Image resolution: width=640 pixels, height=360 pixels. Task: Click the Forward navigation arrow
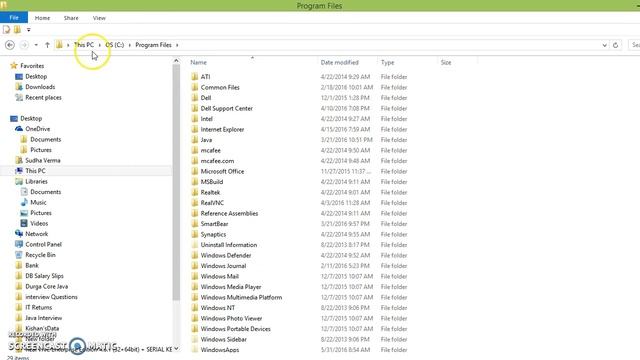(x=24, y=45)
